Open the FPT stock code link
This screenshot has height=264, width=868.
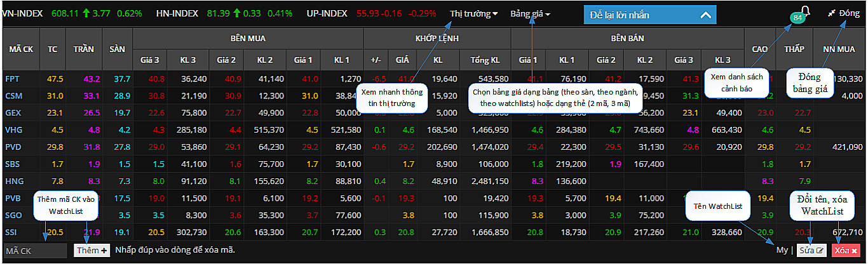click(x=13, y=79)
